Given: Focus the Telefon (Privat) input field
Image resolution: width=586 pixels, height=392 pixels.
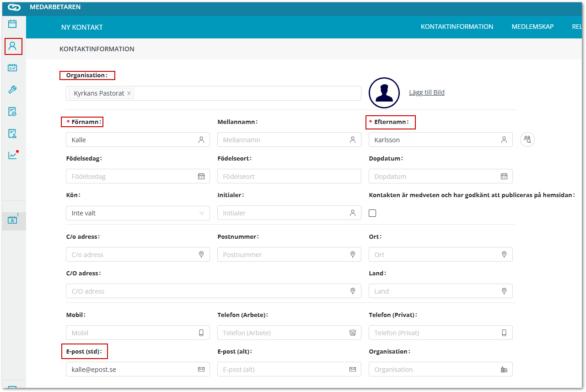Looking at the screenshot, I should [441, 333].
